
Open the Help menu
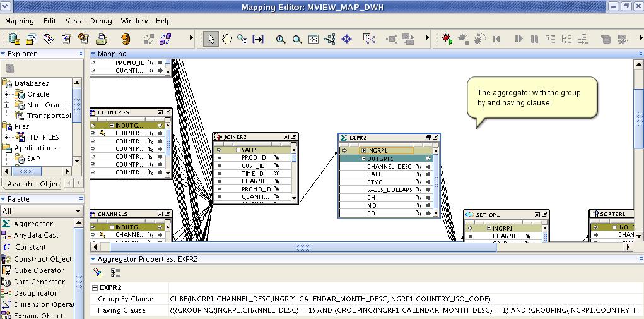(x=163, y=21)
